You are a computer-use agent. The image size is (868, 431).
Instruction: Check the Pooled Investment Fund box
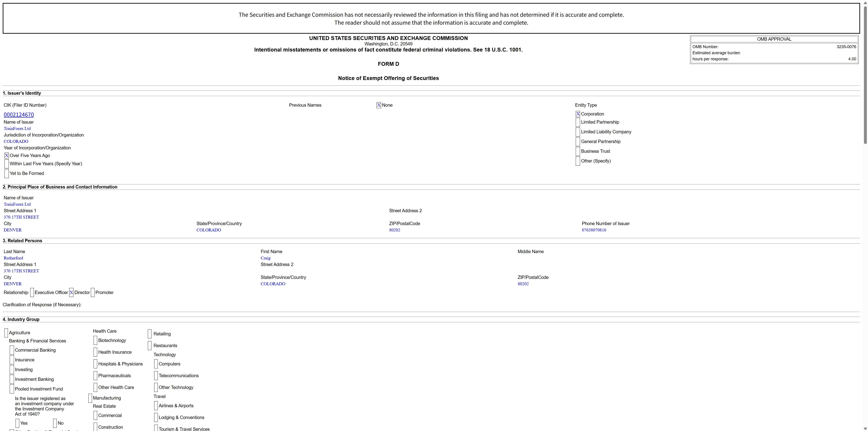pyautogui.click(x=12, y=389)
